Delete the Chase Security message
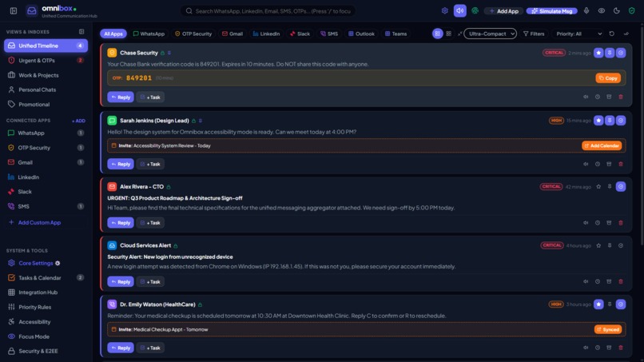This screenshot has width=644, height=362. 621,97
